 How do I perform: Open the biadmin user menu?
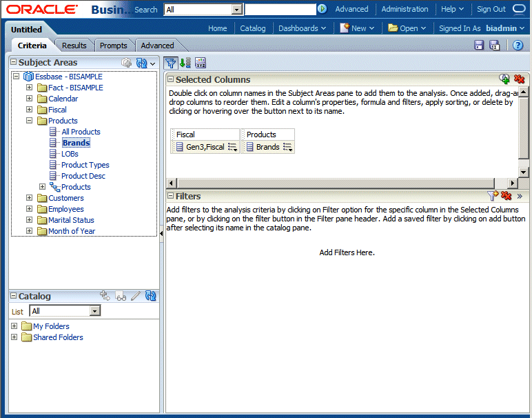[505, 28]
